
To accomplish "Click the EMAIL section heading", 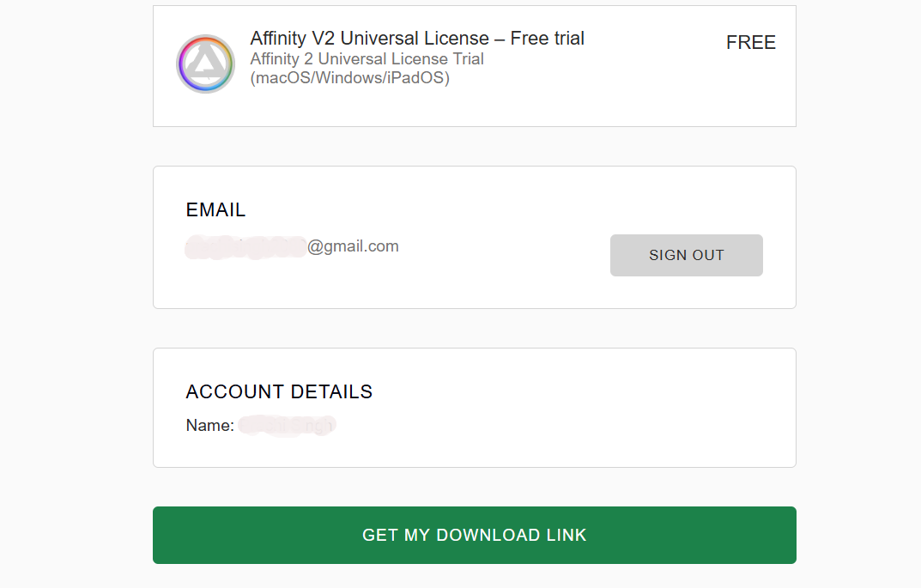I will tap(215, 209).
